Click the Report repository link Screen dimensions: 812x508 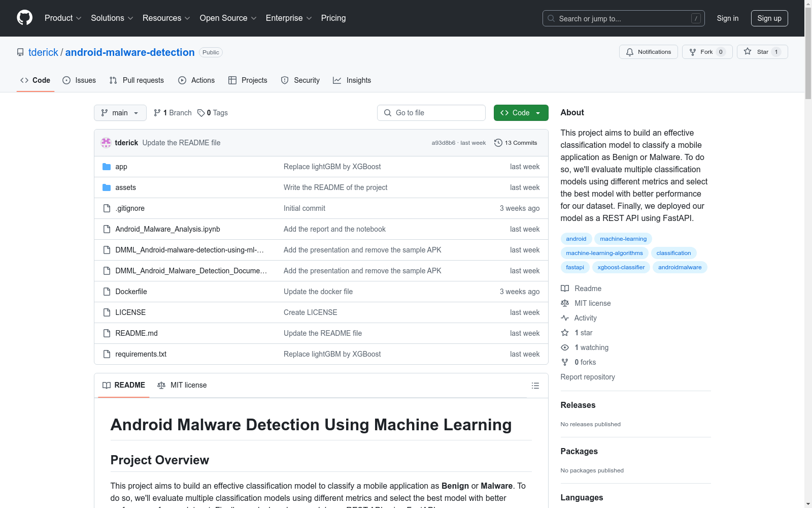click(587, 377)
